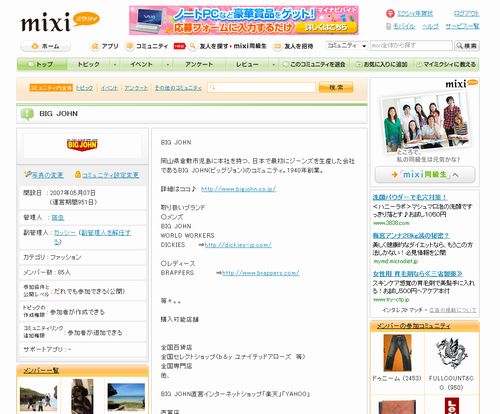Select お気に入りに追加 in the green bar
Screen dimensions: 500x414
click(382, 64)
